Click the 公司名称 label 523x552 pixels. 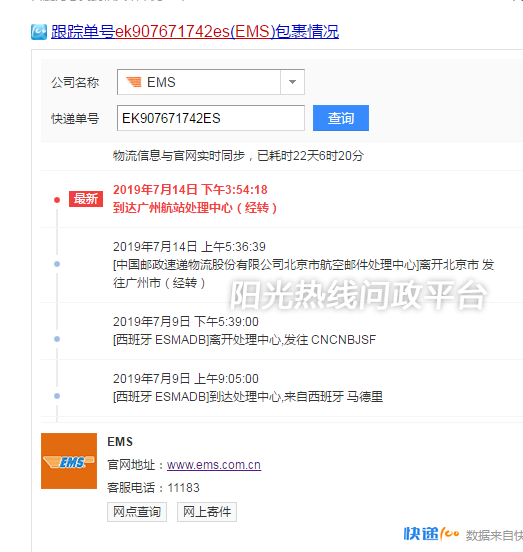(x=75, y=83)
